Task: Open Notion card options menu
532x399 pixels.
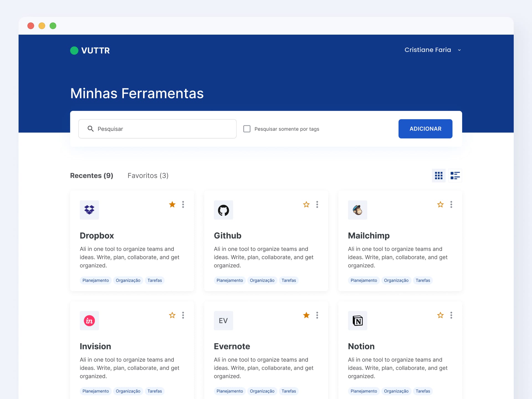Action: click(451, 315)
